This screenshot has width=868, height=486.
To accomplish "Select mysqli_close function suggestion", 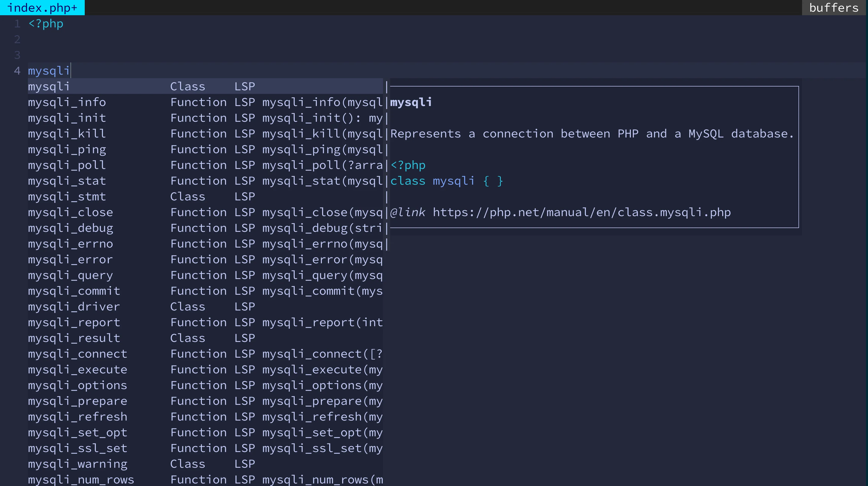I will (71, 212).
